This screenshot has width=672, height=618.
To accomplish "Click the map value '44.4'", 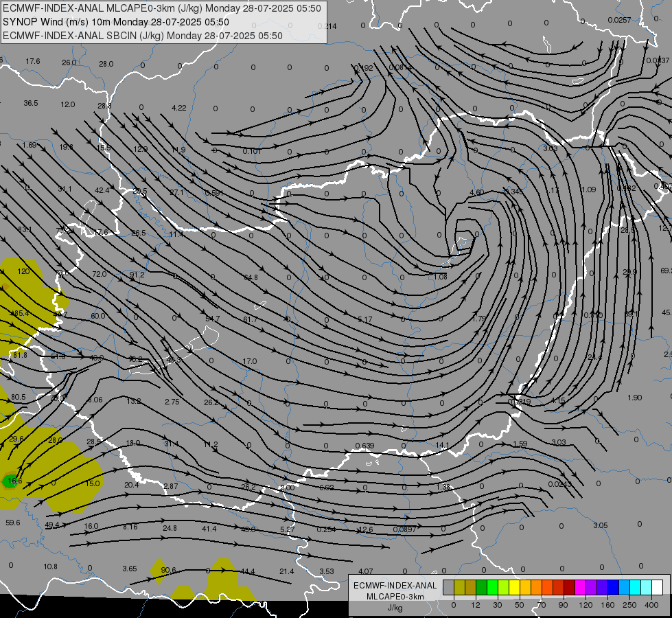I will [x=248, y=571].
